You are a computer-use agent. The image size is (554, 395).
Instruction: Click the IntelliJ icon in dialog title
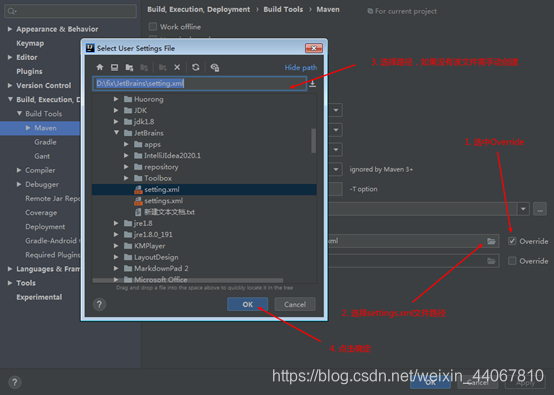point(90,48)
